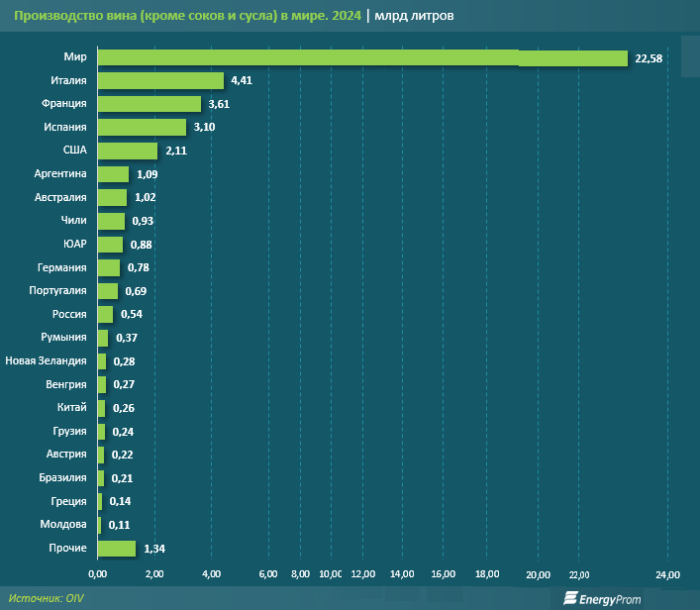Select the Аргентина category label

pyautogui.click(x=60, y=174)
